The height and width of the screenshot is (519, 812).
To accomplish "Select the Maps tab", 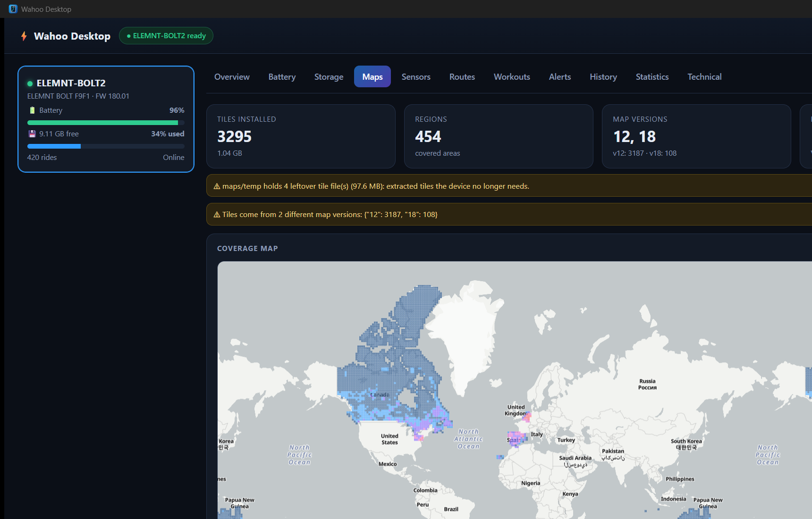I will tap(372, 77).
